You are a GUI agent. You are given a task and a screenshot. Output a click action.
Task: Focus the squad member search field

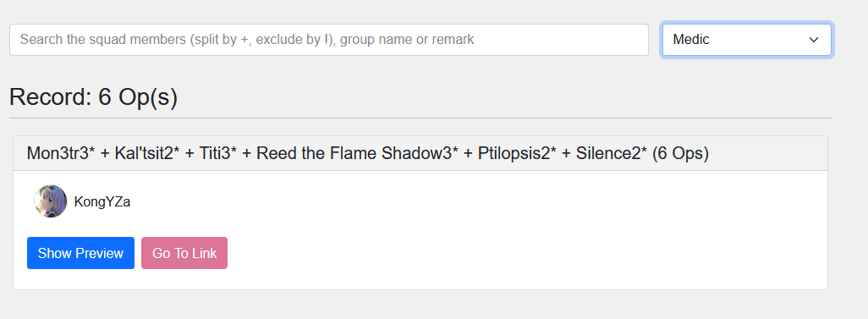(x=329, y=40)
